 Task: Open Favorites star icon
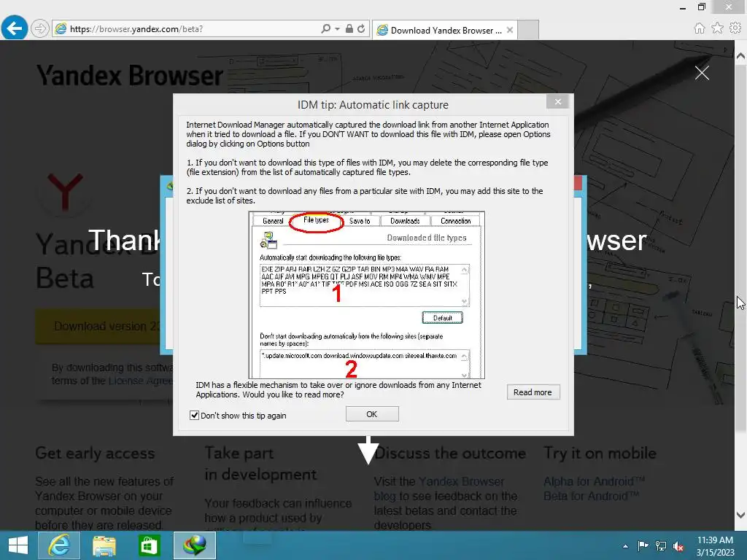pos(718,28)
